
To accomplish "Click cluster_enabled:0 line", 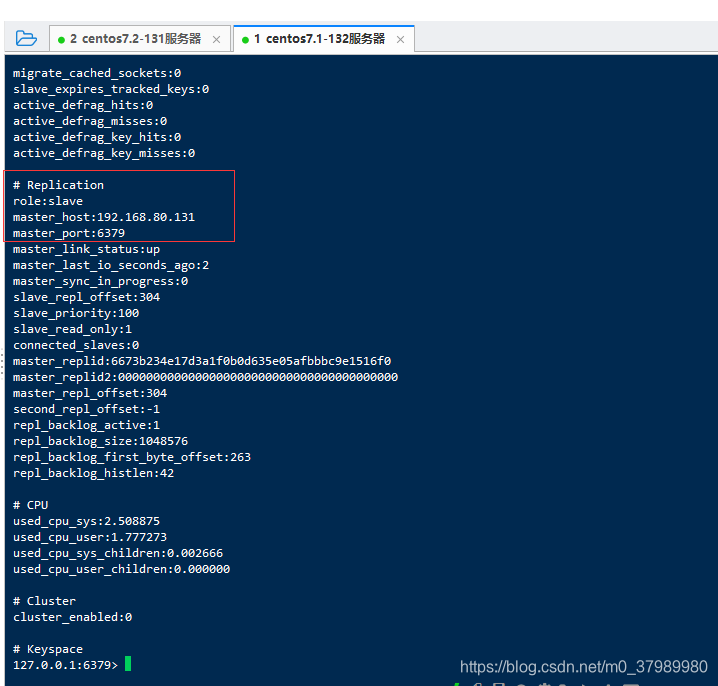I will [x=72, y=617].
